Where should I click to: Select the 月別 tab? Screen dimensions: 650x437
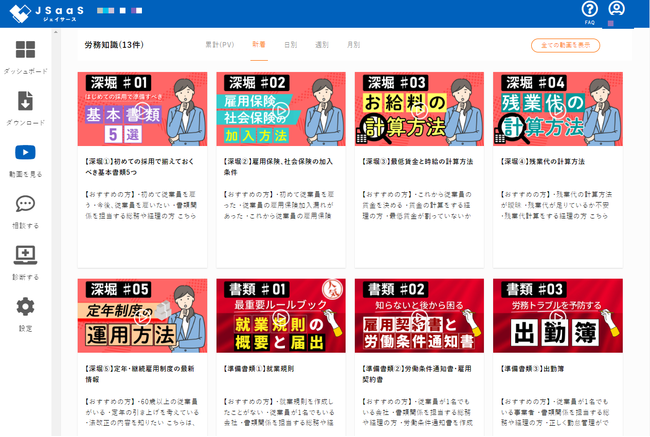[x=353, y=45]
